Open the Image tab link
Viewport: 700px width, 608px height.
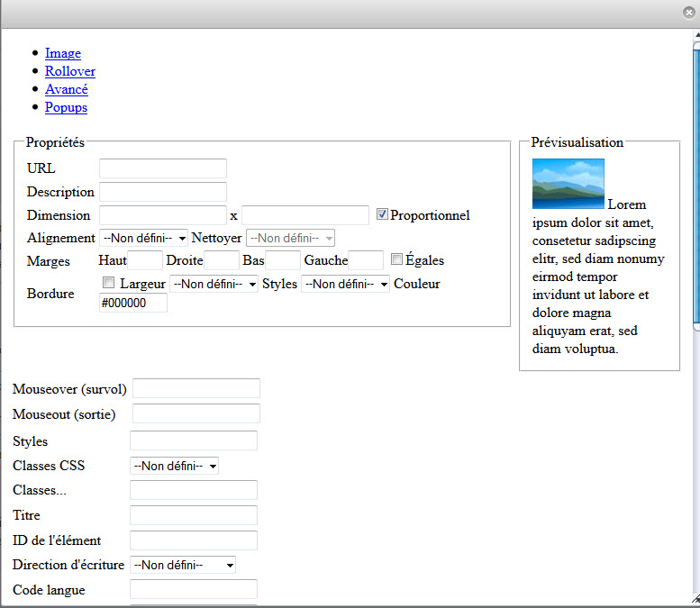(x=63, y=53)
